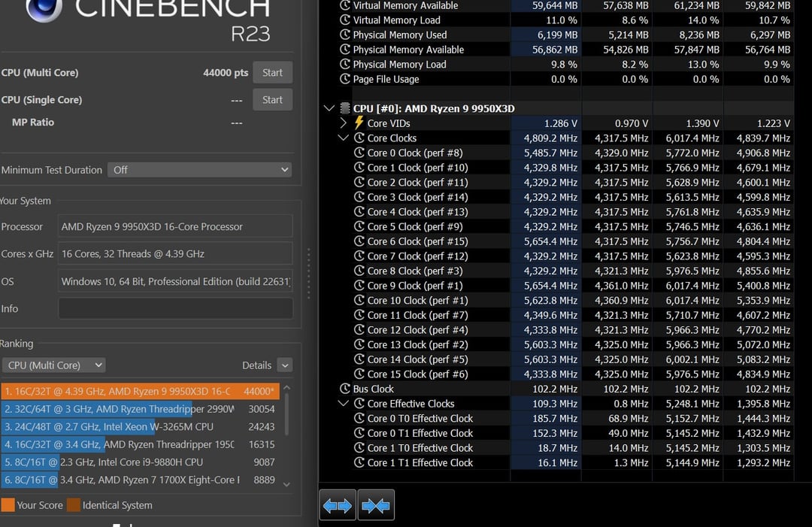Click clock icon beside Physical Memory Load
The height and width of the screenshot is (527, 812).
click(345, 64)
